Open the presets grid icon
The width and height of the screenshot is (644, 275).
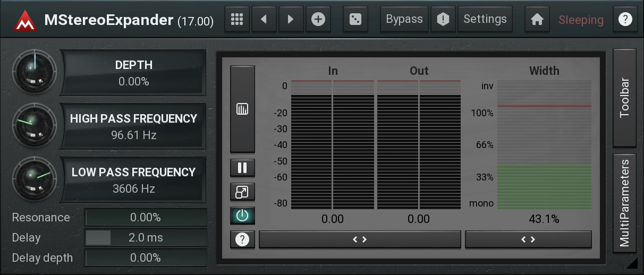click(x=238, y=20)
